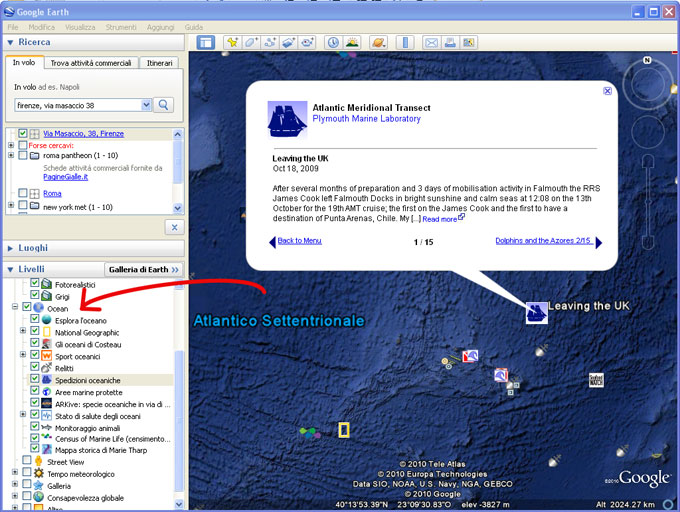680x512 pixels.
Task: Go to Dolphins and the Azores link
Action: point(543,241)
